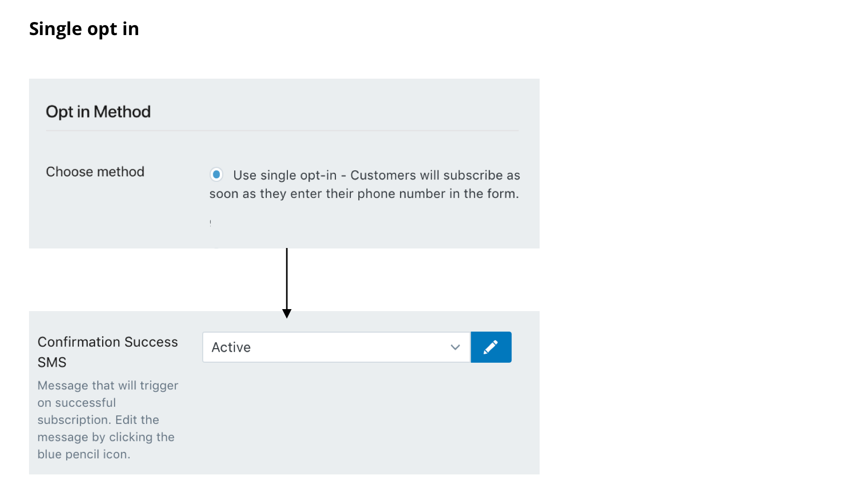This screenshot has height=503, width=868.
Task: Click the Opt in Method section title
Action: point(98,112)
